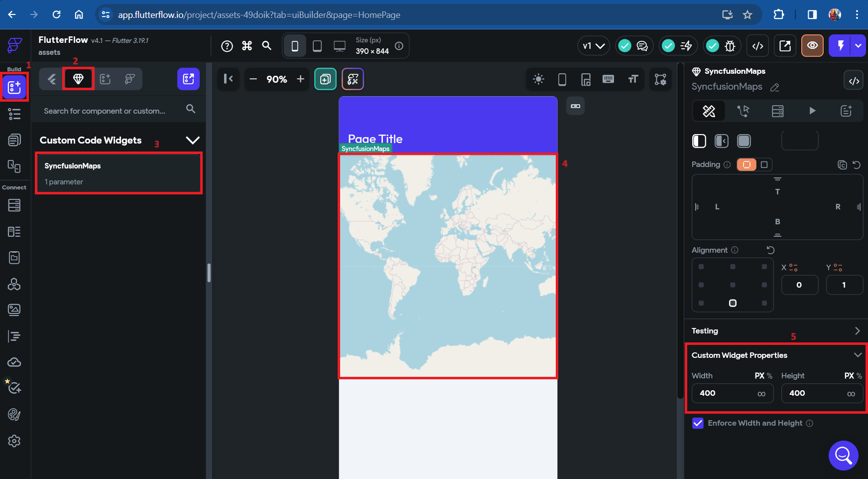This screenshot has width=868, height=479.
Task: Open the v1 version dropdown
Action: tap(594, 46)
